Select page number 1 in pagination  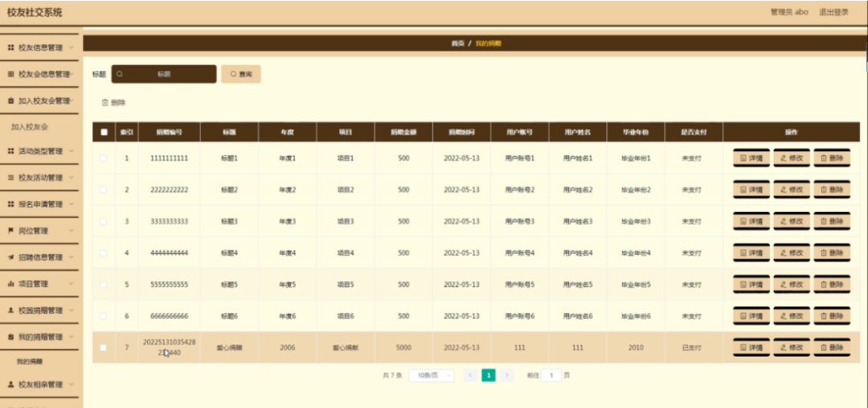[x=489, y=375]
